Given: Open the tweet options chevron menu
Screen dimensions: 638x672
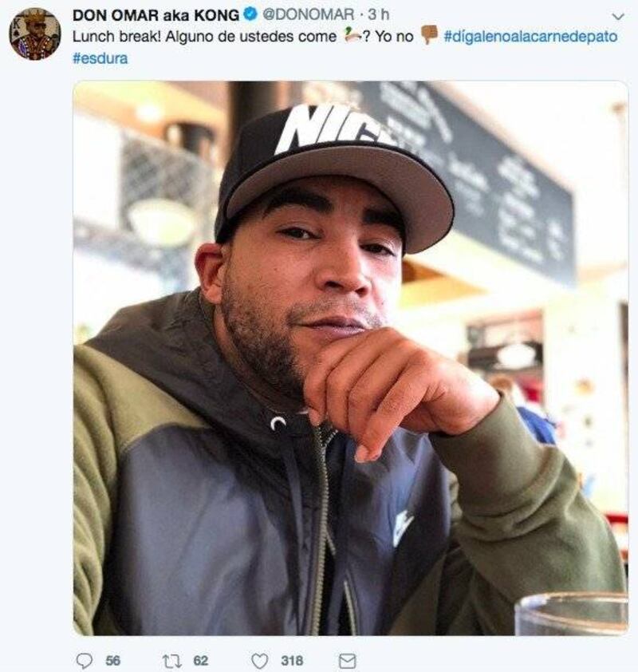Looking at the screenshot, I should pos(618,17).
